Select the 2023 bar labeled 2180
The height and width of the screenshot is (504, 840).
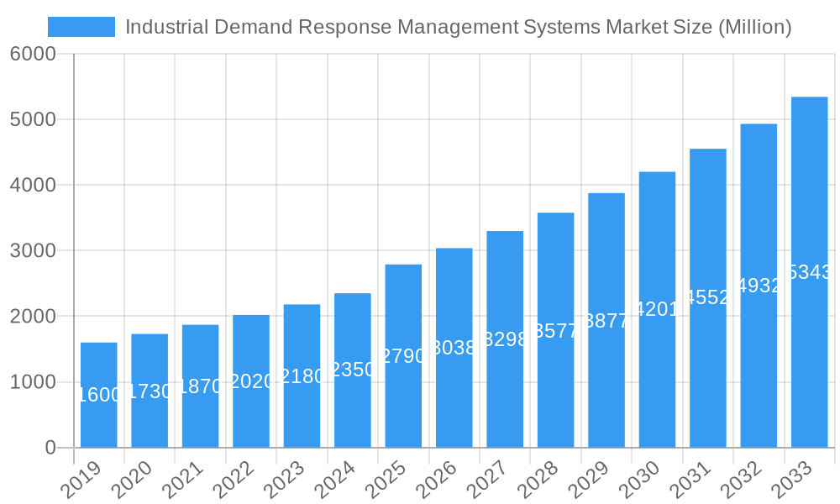301,374
